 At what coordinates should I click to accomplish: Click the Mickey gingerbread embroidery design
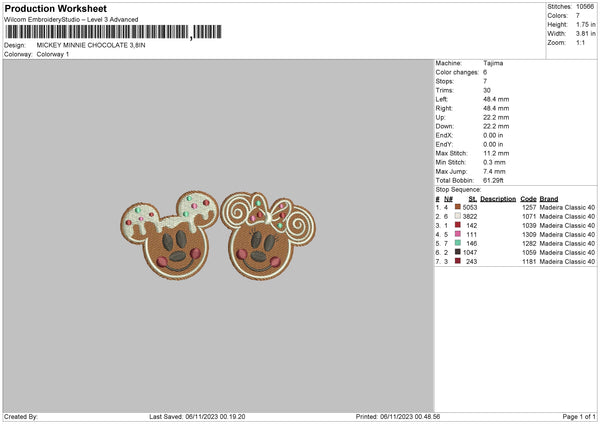(x=170, y=235)
